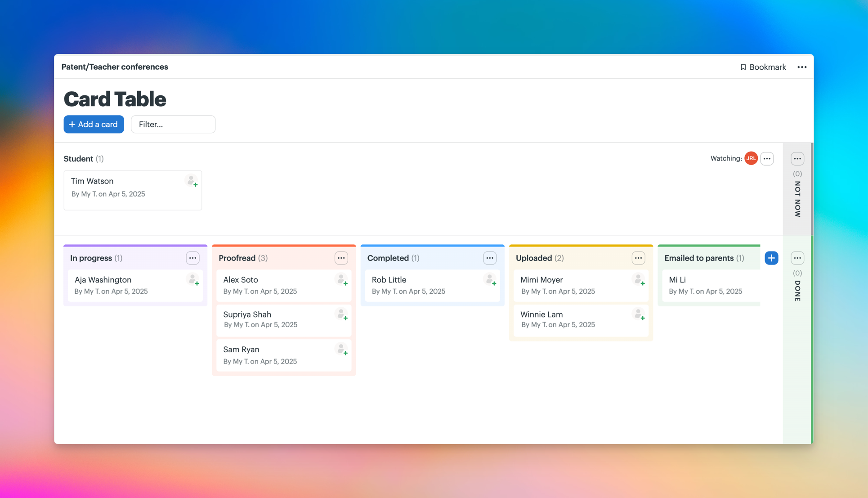Image resolution: width=868 pixels, height=498 pixels.
Task: Open the top-right page options menu
Action: (802, 67)
